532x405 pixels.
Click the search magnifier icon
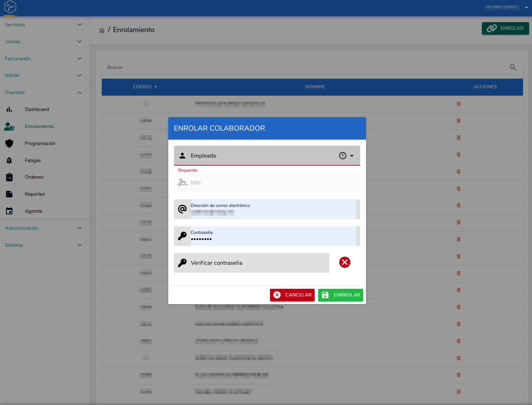pos(513,67)
